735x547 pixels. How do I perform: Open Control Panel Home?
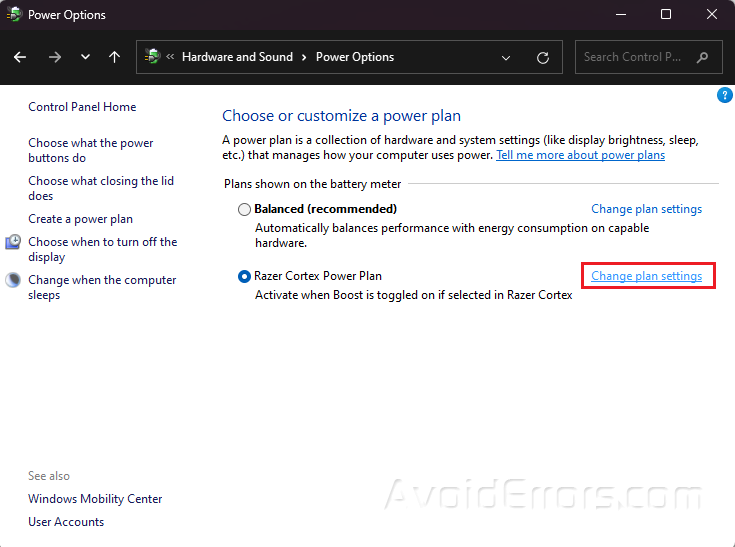point(82,107)
